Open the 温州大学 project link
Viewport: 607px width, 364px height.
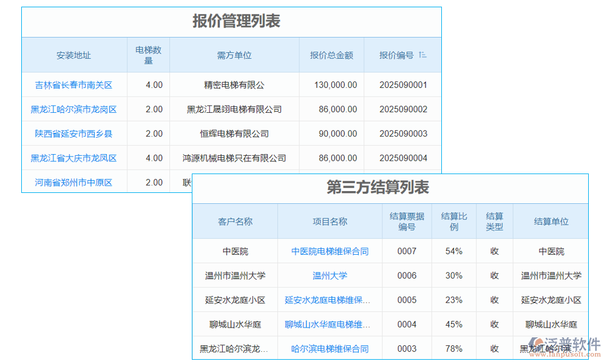coord(330,275)
